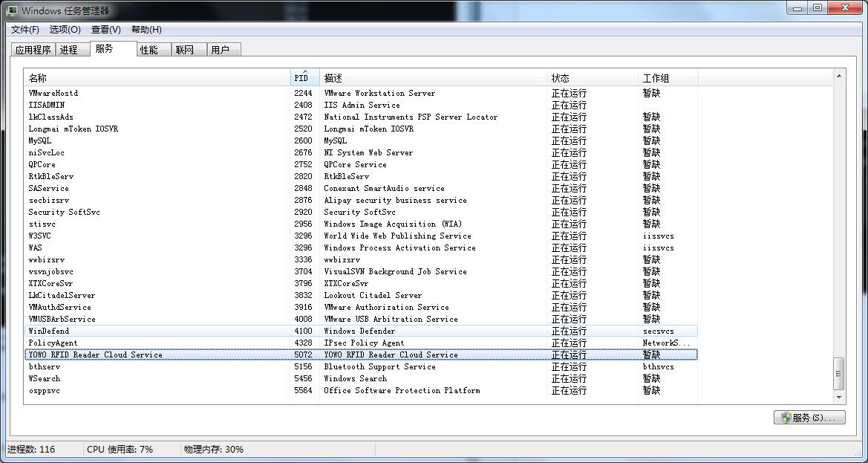Select the niSvcLoc service row
Image resolution: width=868 pixels, height=463 pixels.
click(x=361, y=152)
